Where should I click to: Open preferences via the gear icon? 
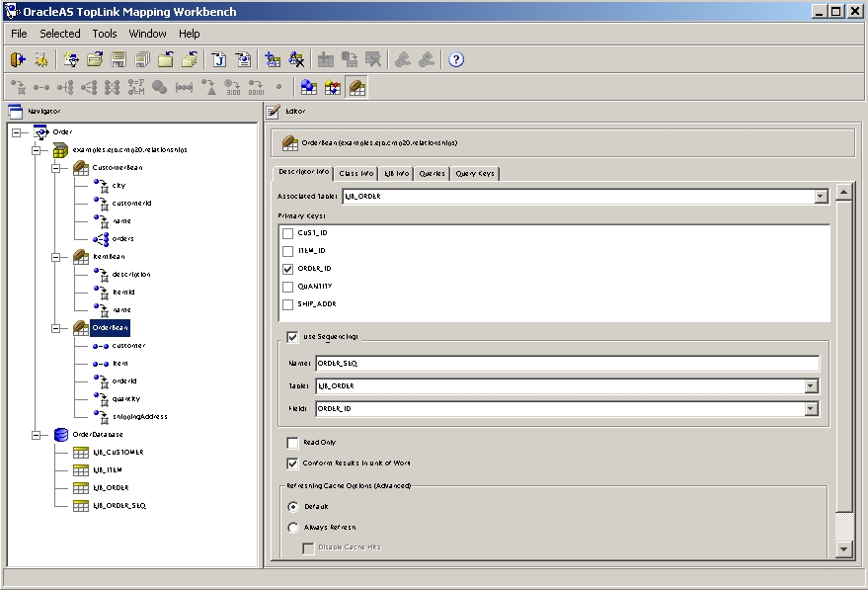tap(41, 59)
